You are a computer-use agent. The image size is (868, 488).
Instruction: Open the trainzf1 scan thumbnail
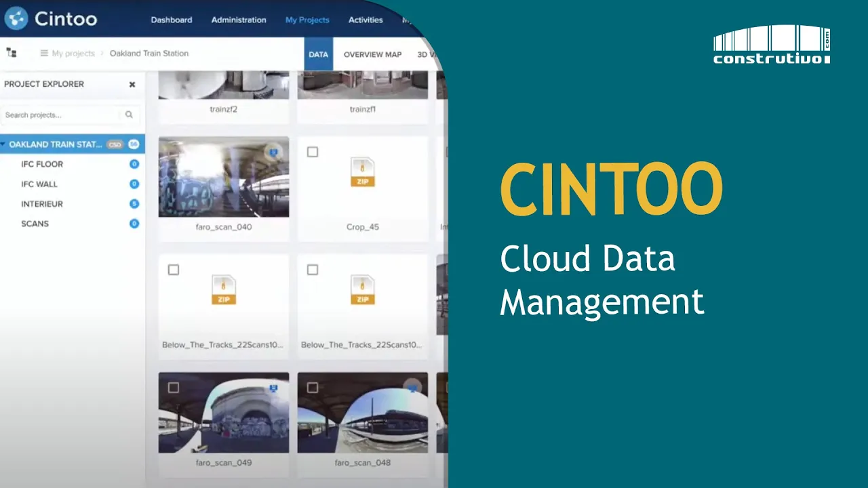(363, 83)
